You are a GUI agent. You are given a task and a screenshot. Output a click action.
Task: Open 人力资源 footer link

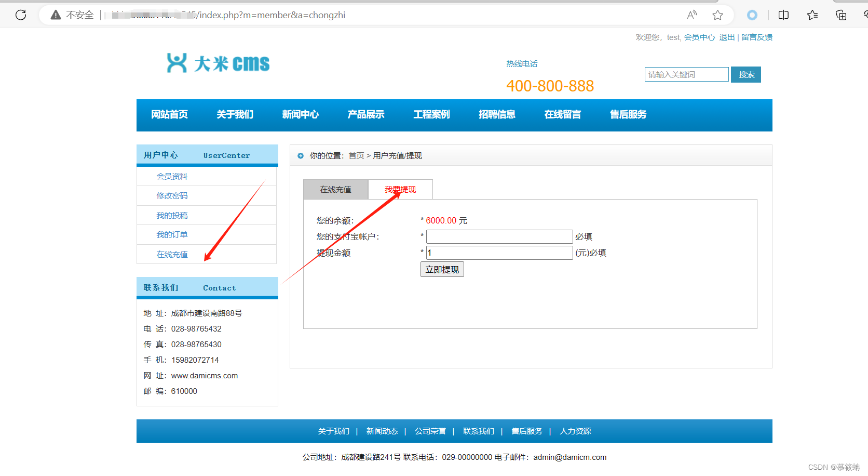(x=575, y=431)
